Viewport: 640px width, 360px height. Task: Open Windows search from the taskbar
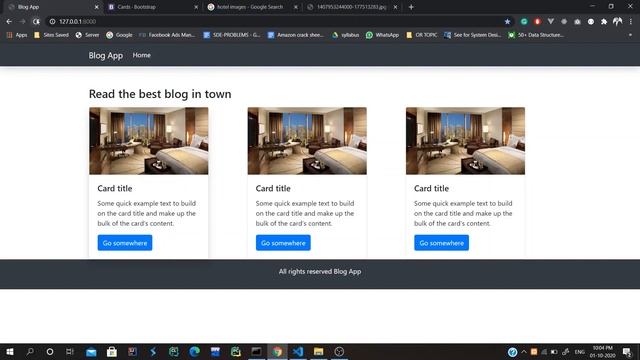pos(30,351)
